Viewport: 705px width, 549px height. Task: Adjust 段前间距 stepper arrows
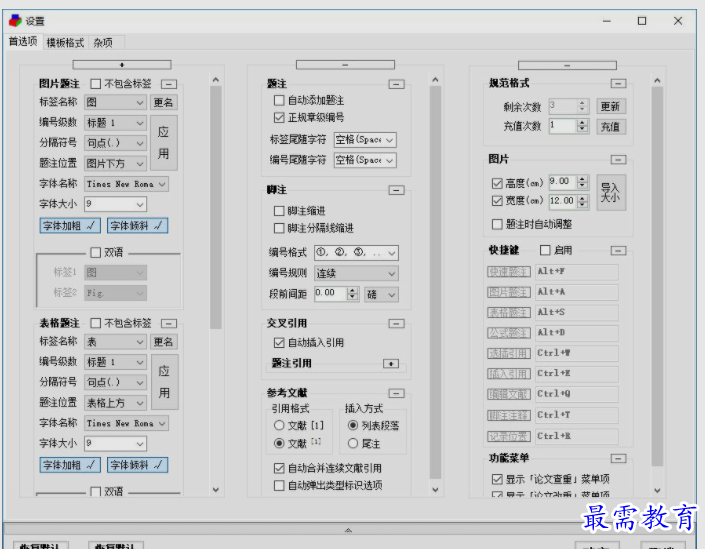pos(352,294)
